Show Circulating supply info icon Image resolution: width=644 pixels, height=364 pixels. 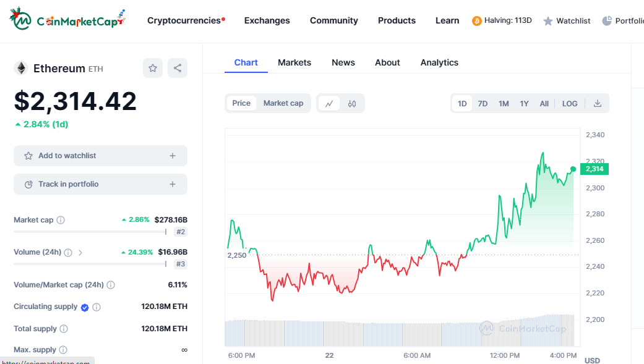pyautogui.click(x=97, y=307)
